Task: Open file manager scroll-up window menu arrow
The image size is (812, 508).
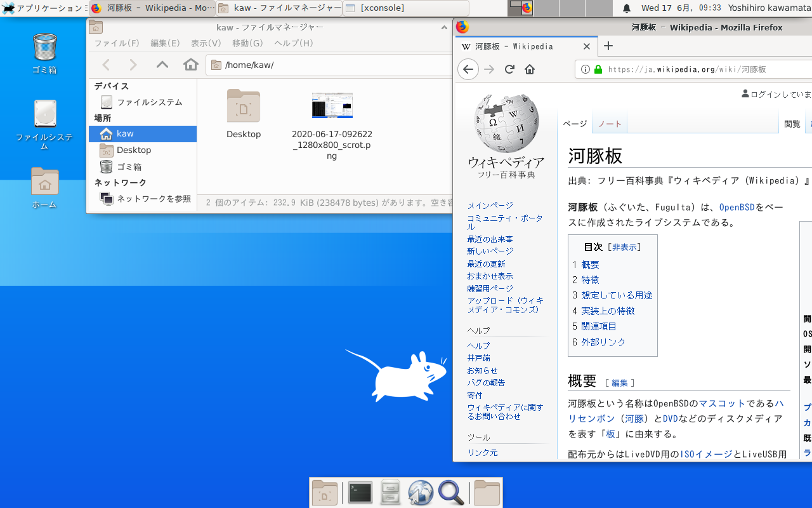Action: click(444, 27)
